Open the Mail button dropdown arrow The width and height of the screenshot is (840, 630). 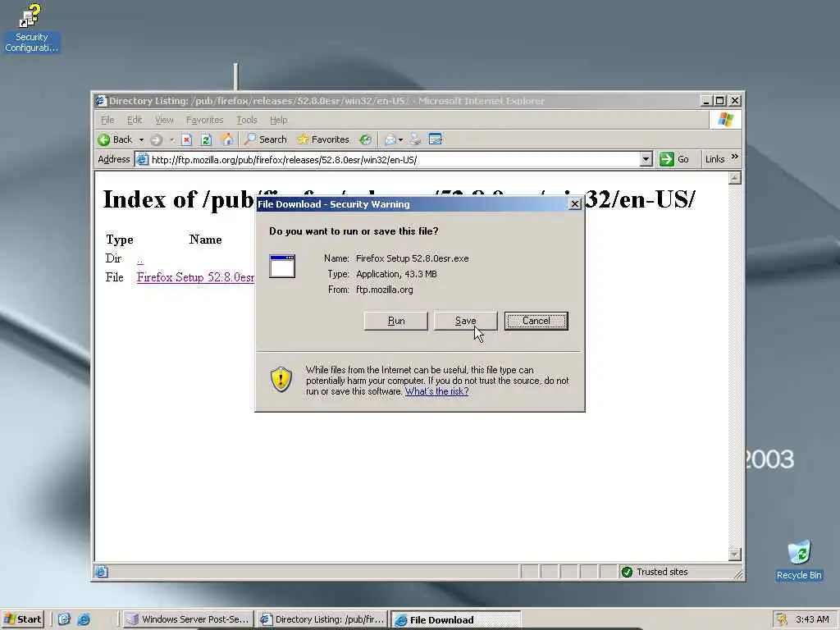pyautogui.click(x=400, y=139)
